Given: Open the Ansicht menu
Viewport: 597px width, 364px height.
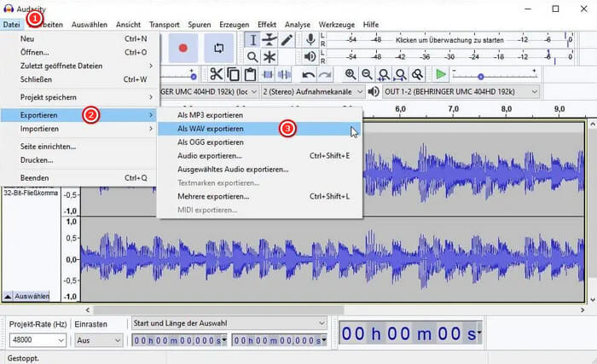Looking at the screenshot, I should pos(128,25).
